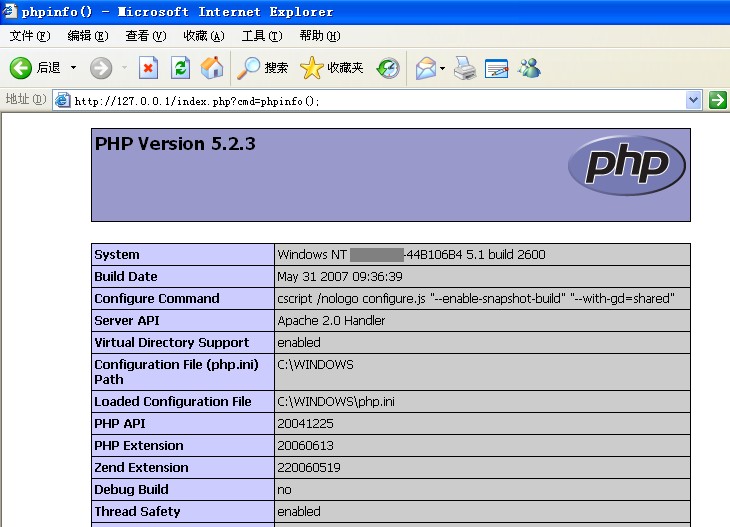Refresh the page with the Refresh icon

[x=180, y=68]
